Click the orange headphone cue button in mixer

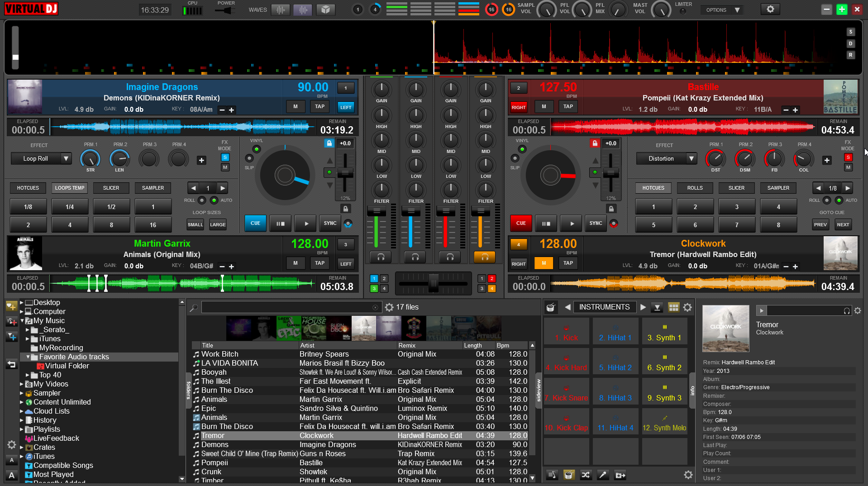coord(485,257)
